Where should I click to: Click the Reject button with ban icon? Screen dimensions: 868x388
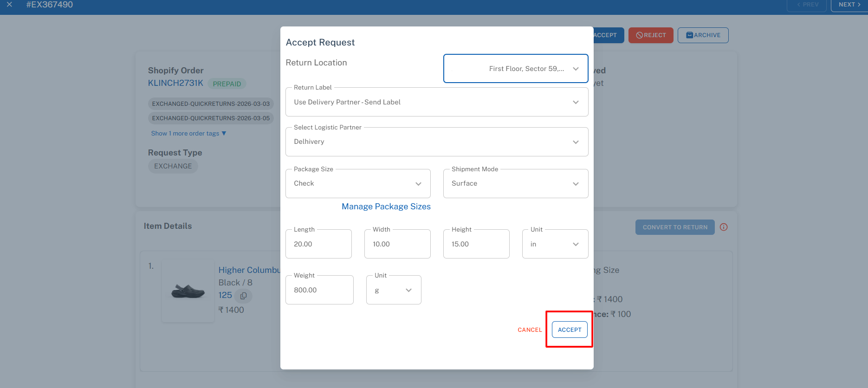[650, 35]
